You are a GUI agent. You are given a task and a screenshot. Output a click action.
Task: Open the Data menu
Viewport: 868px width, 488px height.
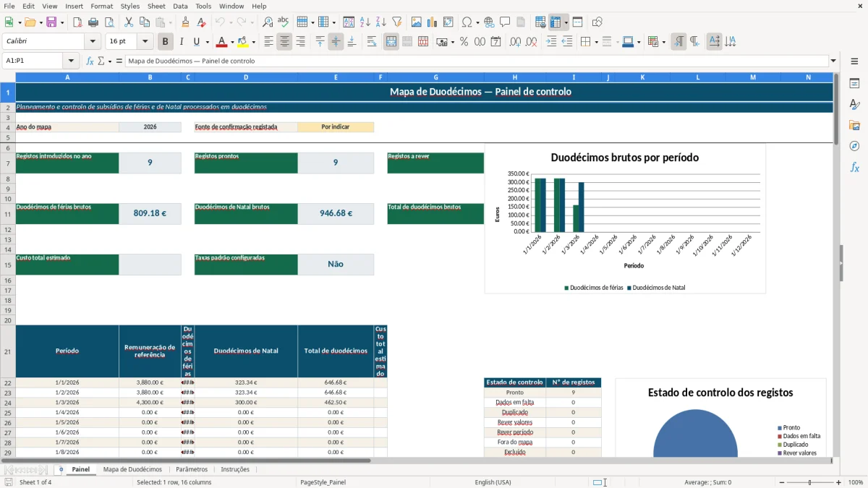click(x=180, y=6)
